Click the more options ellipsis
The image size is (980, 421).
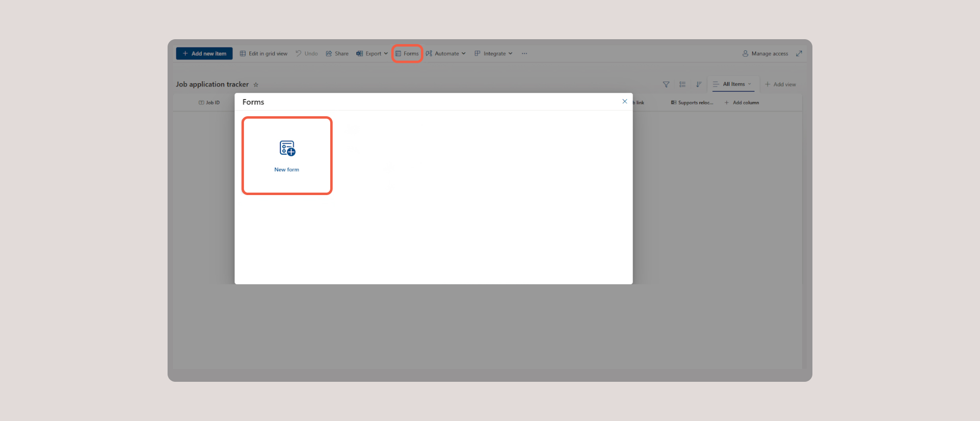[524, 54]
